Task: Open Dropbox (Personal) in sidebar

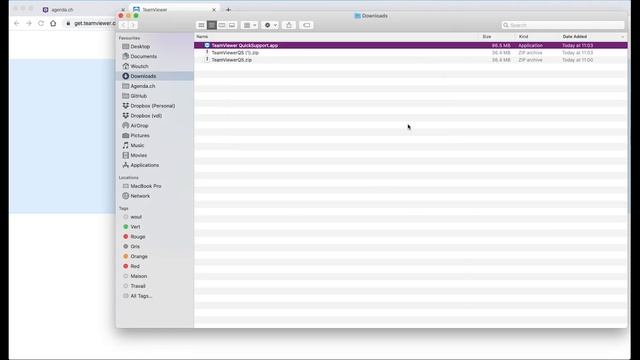Action: [153, 106]
